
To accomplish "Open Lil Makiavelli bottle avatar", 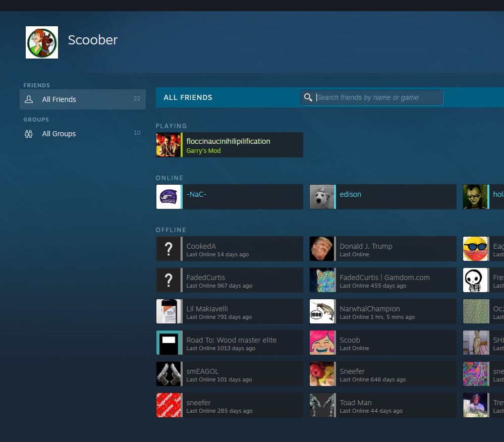I will [168, 311].
